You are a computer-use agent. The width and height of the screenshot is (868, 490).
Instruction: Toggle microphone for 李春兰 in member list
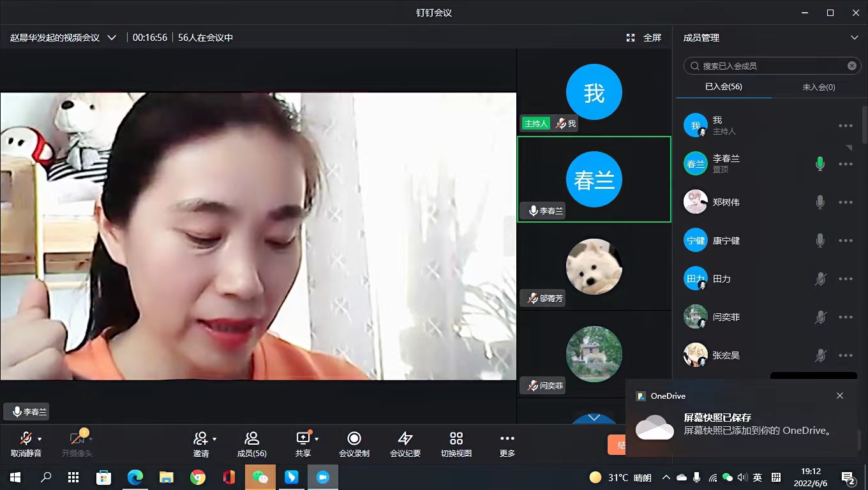pos(820,164)
